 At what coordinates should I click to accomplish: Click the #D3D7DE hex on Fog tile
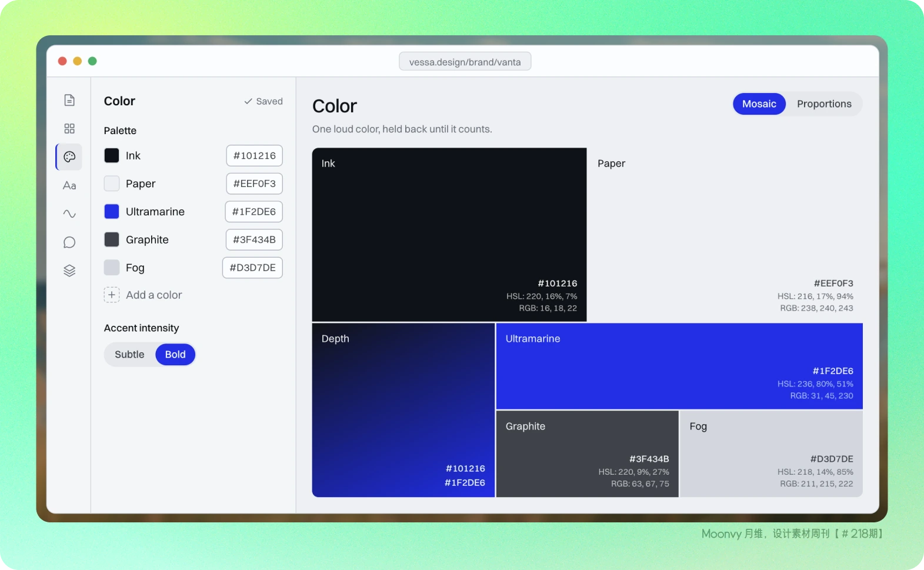coord(832,459)
